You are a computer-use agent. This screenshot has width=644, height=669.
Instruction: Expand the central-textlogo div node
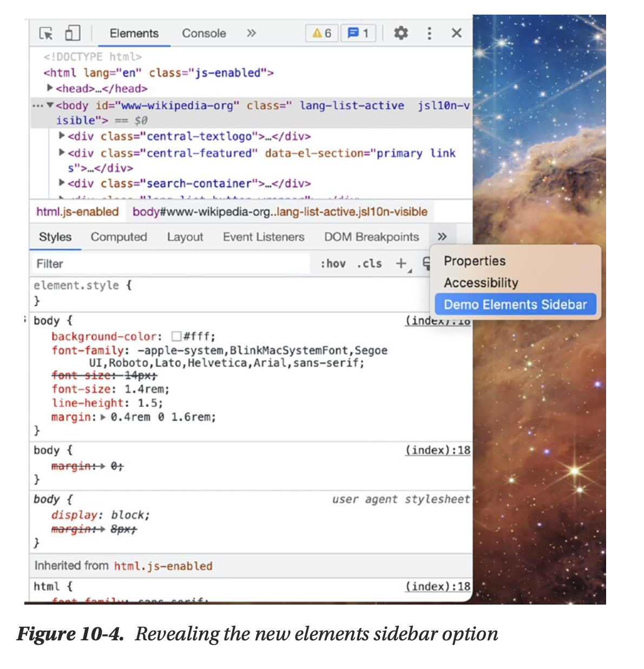[62, 136]
